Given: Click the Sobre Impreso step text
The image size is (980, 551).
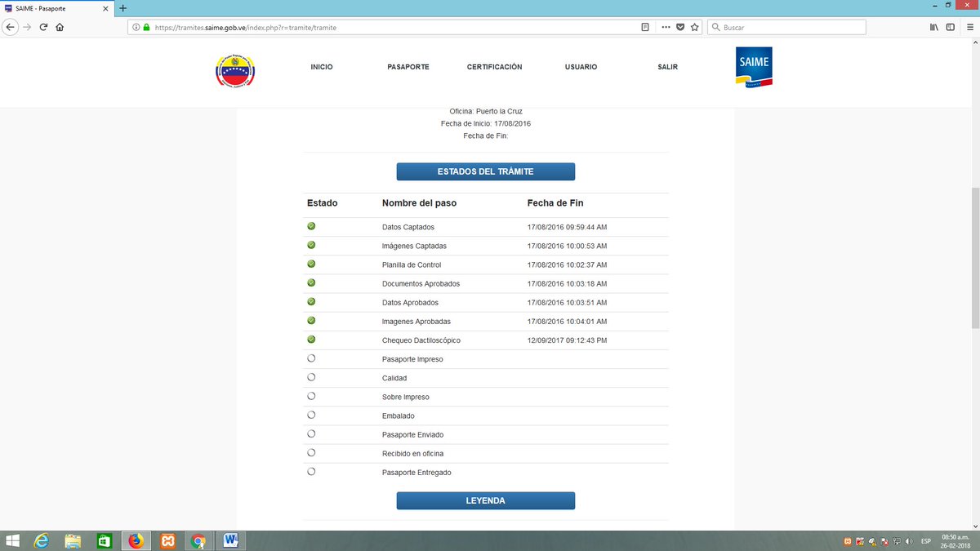Looking at the screenshot, I should click(x=405, y=397).
